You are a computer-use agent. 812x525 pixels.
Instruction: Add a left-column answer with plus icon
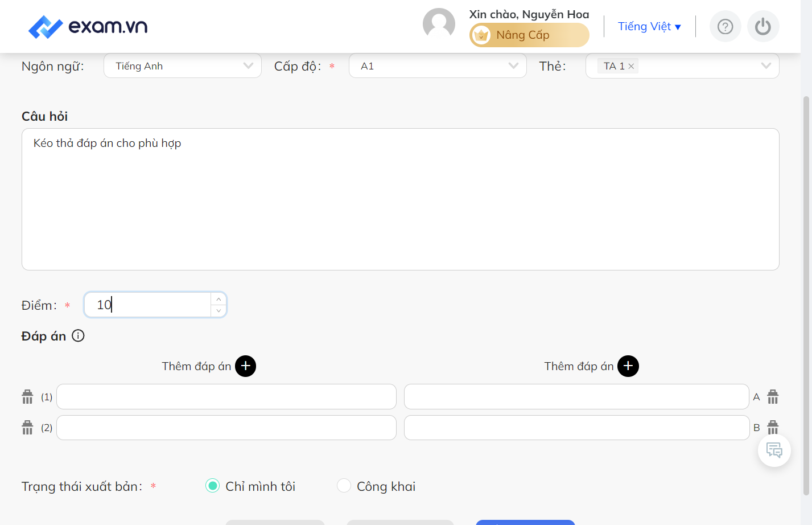point(246,366)
